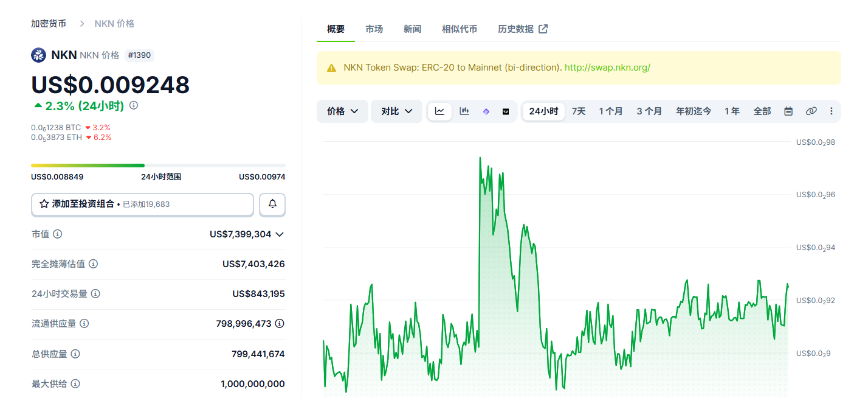The height and width of the screenshot is (398, 868).
Task: Click the #1390 rank badge
Action: tap(139, 55)
